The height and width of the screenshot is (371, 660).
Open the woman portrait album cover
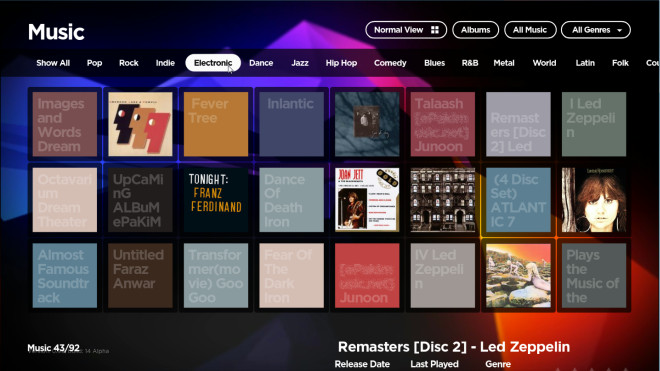pyautogui.click(x=594, y=200)
